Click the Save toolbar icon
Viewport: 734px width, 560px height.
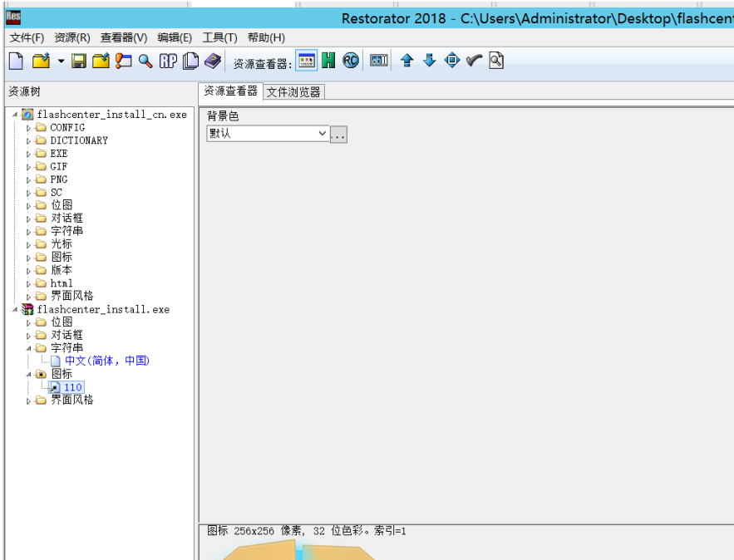[x=78, y=61]
